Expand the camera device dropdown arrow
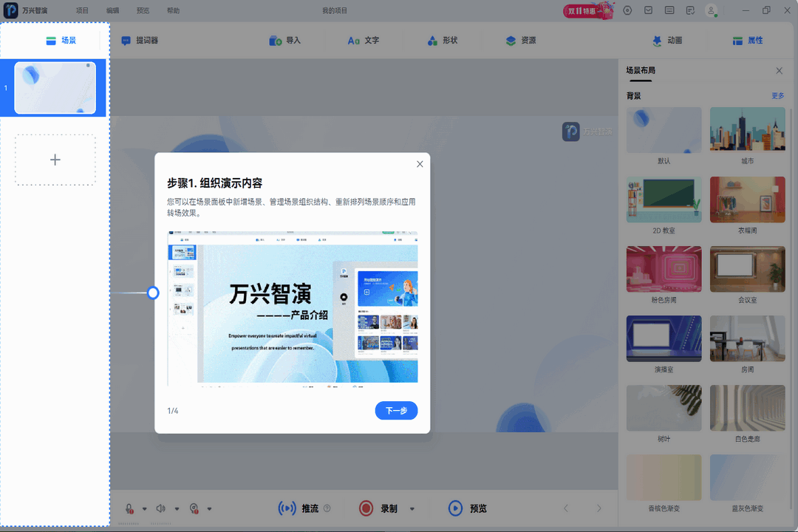The image size is (798, 532). point(209,508)
